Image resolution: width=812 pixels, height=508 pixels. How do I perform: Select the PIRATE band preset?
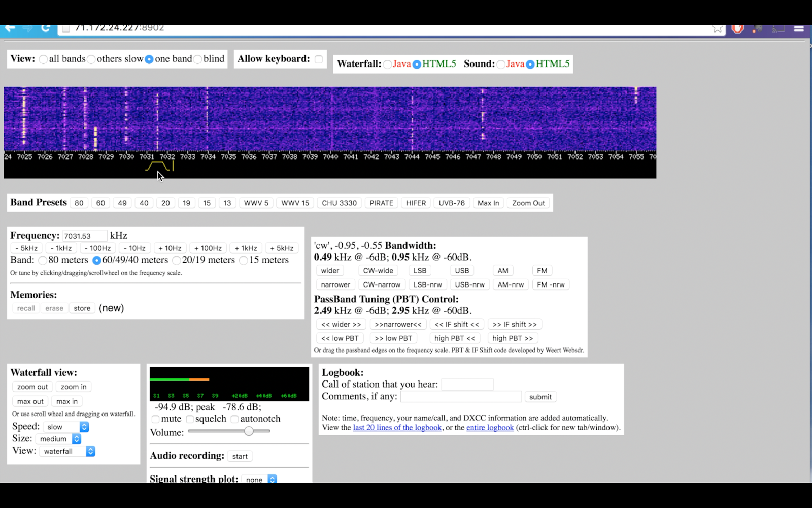(x=381, y=203)
